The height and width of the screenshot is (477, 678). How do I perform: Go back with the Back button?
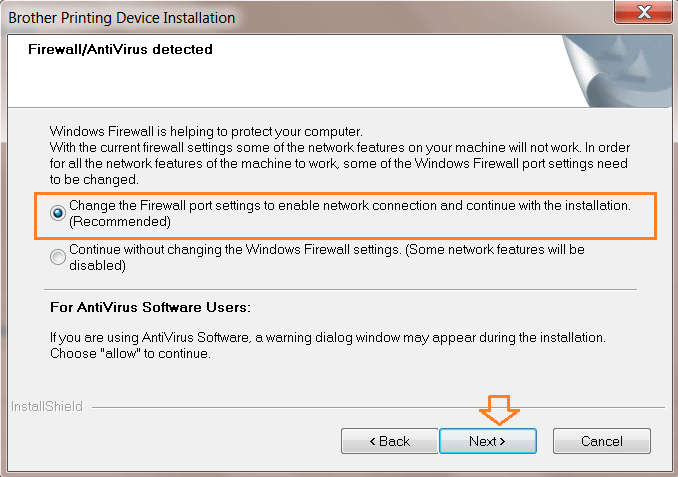389,441
